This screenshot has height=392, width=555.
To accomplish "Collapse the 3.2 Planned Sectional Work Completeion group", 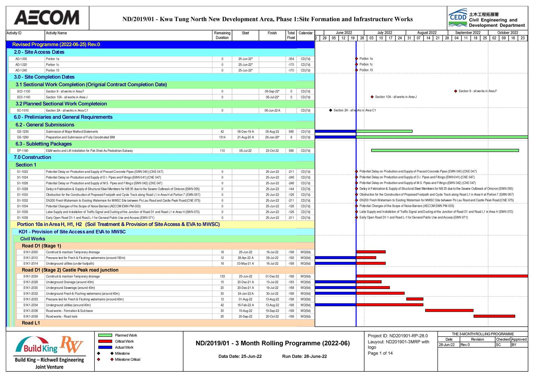I will coord(162,104).
